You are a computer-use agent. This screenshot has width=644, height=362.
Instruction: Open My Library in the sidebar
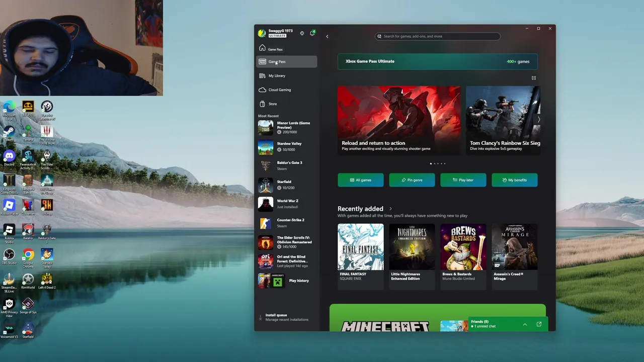point(287,76)
